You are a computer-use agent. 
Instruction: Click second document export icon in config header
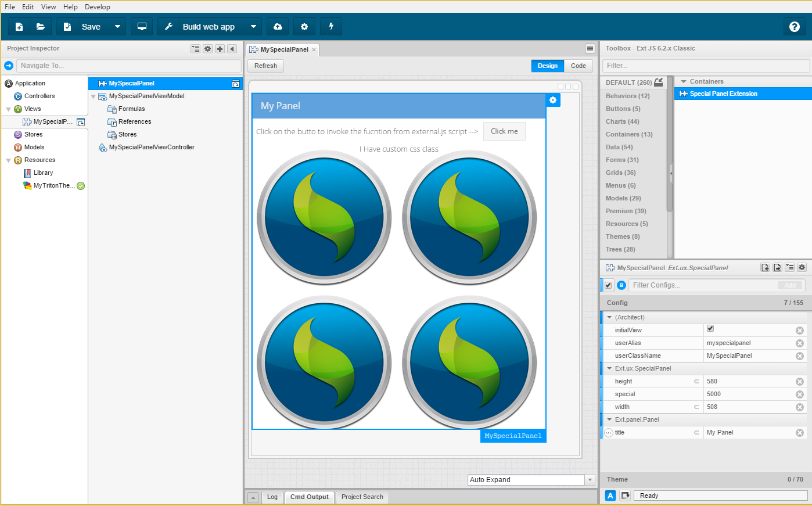coord(777,268)
